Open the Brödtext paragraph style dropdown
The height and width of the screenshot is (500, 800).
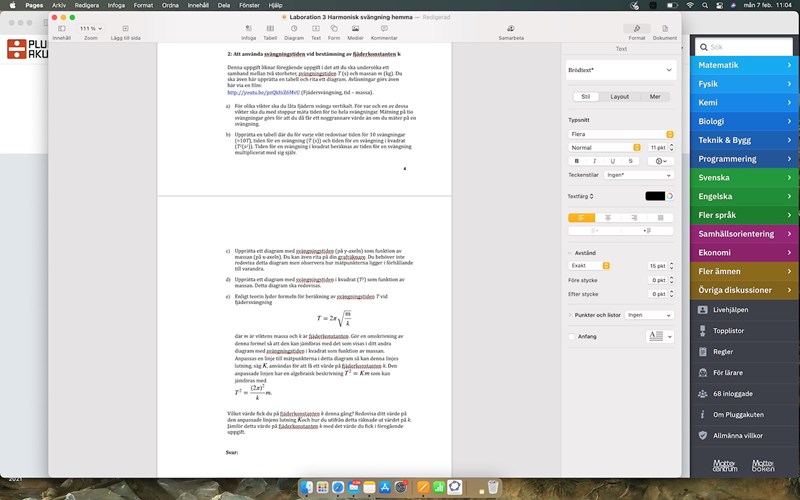coord(621,71)
